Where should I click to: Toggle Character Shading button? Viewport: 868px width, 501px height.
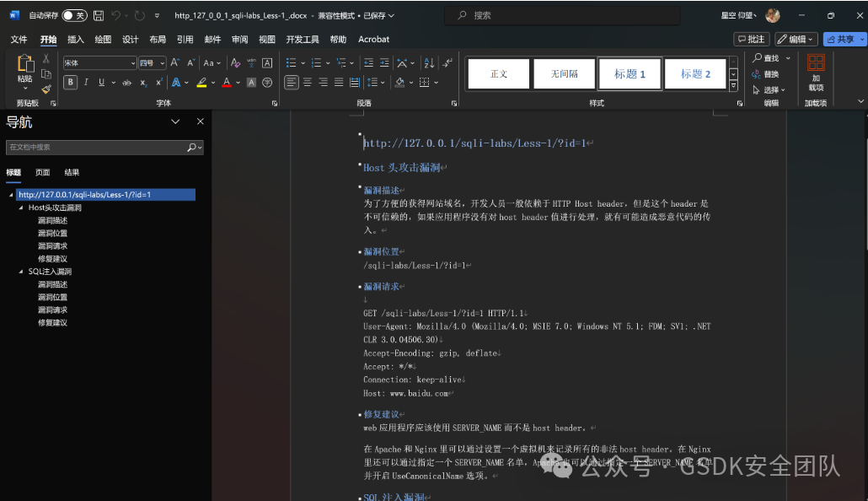tap(251, 83)
